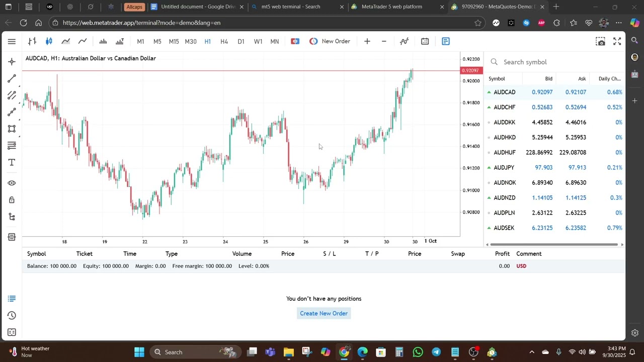Click the browser address bar URL
644x362 pixels.
point(141,23)
